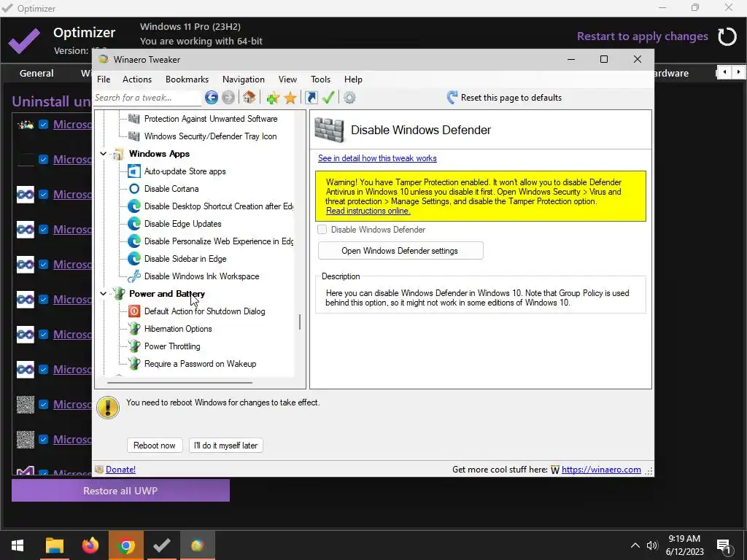The width and height of the screenshot is (747, 560).
Task: Open the View menu
Action: click(287, 79)
